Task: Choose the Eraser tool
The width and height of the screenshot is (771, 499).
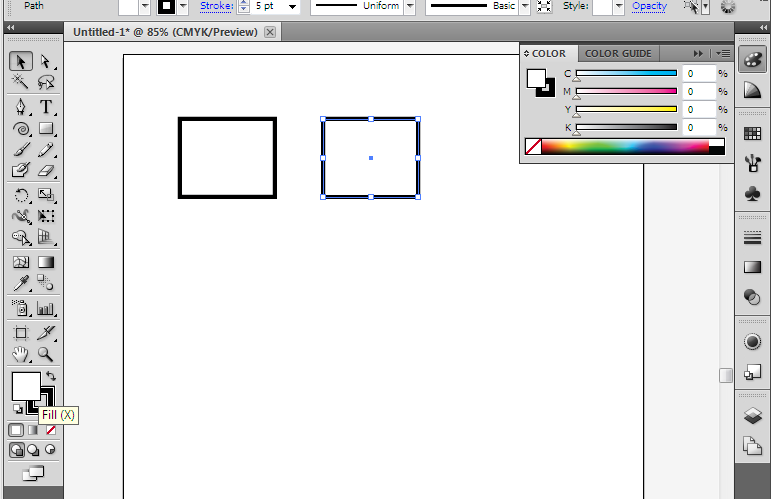Action: point(46,170)
